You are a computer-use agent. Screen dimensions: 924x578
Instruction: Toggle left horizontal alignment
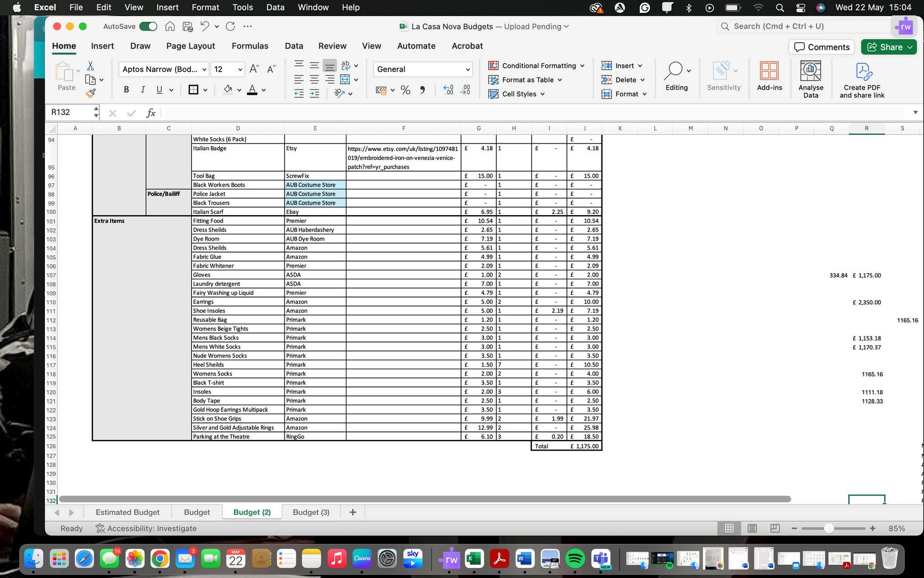299,80
